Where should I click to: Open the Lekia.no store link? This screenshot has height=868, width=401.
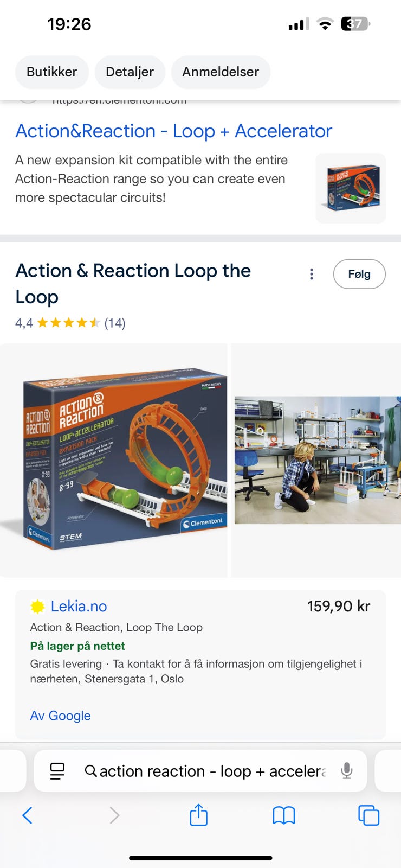click(79, 607)
